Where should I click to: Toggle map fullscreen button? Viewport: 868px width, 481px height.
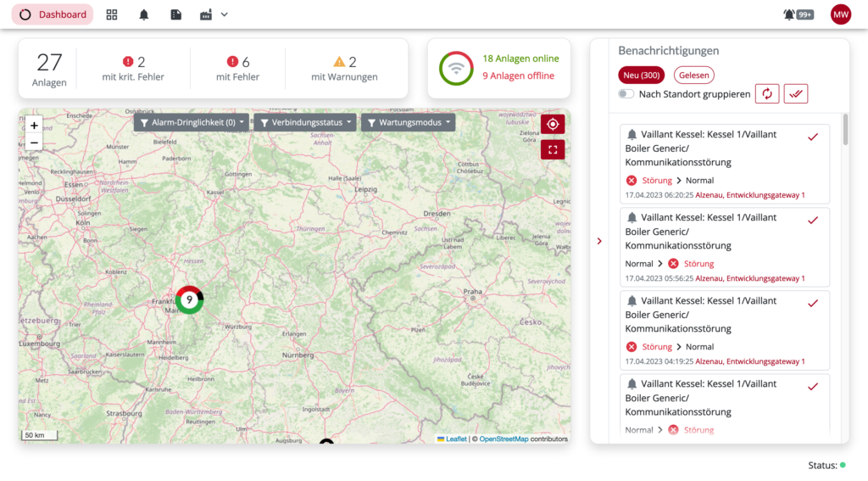tap(553, 149)
